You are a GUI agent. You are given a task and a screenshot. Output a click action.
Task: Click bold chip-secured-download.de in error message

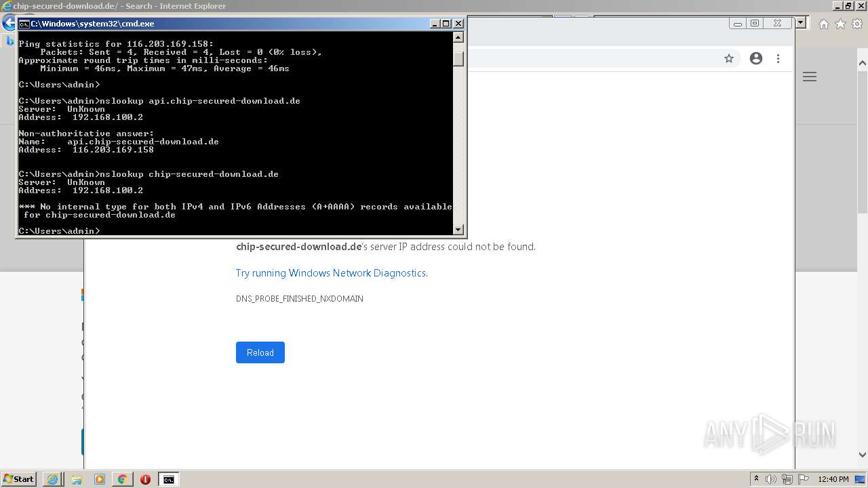pyautogui.click(x=299, y=247)
